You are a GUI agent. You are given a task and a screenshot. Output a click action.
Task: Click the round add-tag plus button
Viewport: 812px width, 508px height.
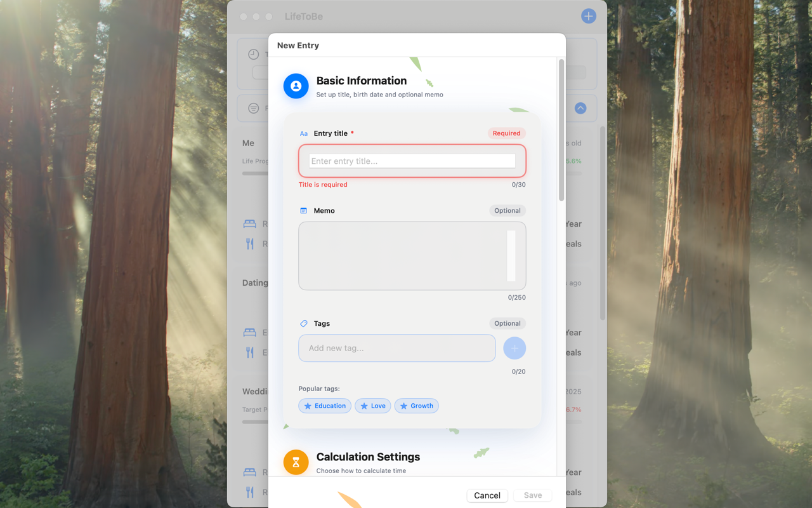(x=514, y=348)
